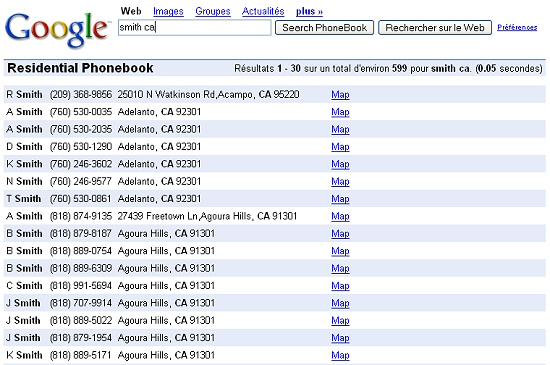Click the results count text 'Résultats 1 - 30'
This screenshot has width=550, height=365.
click(267, 68)
